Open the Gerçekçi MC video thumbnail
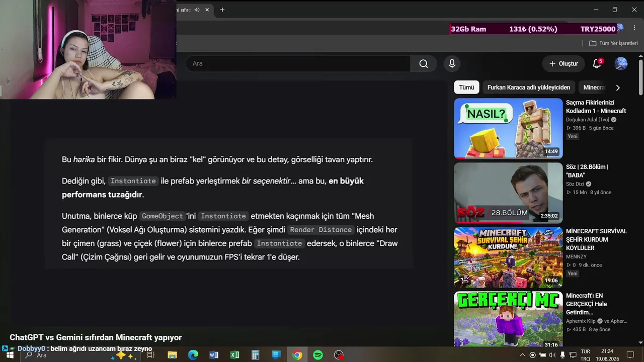Viewport: 644px width, 362px height. 508,319
